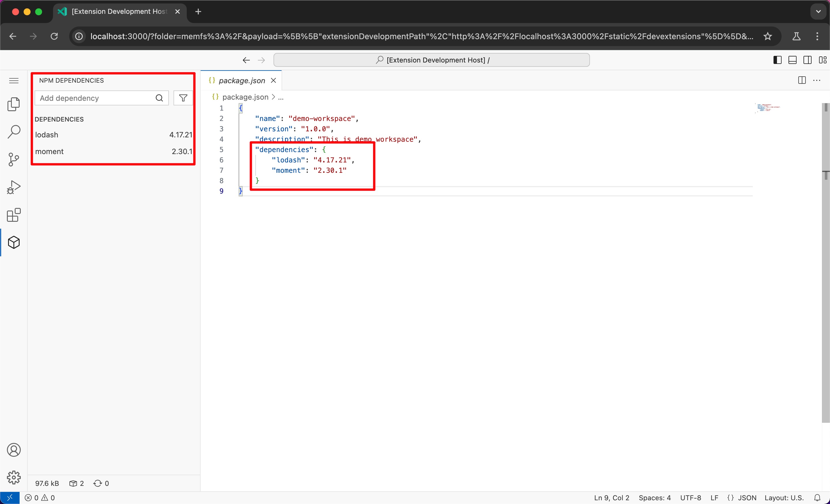Screen dimensions: 830x504
Task: Click the editor vertical scrollbar
Action: (x=826, y=263)
